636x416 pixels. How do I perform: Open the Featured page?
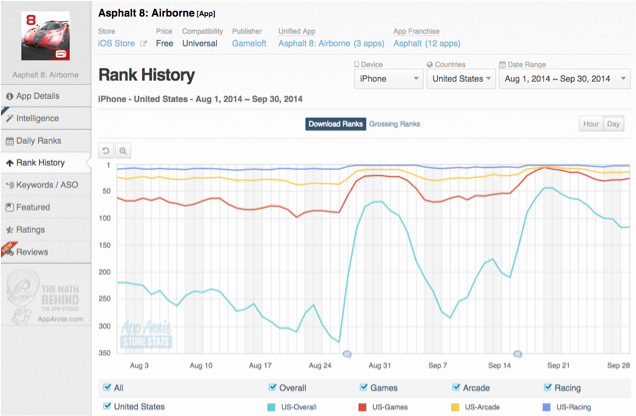point(46,207)
